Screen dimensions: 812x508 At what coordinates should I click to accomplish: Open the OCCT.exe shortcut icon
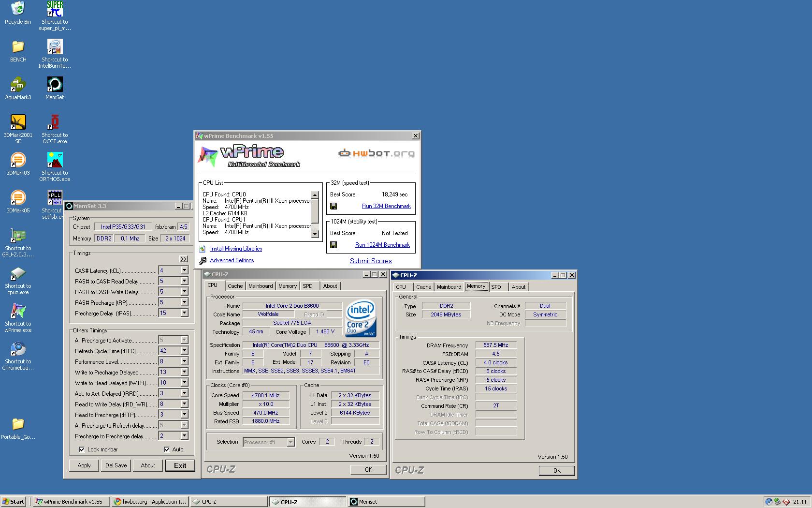click(x=55, y=122)
